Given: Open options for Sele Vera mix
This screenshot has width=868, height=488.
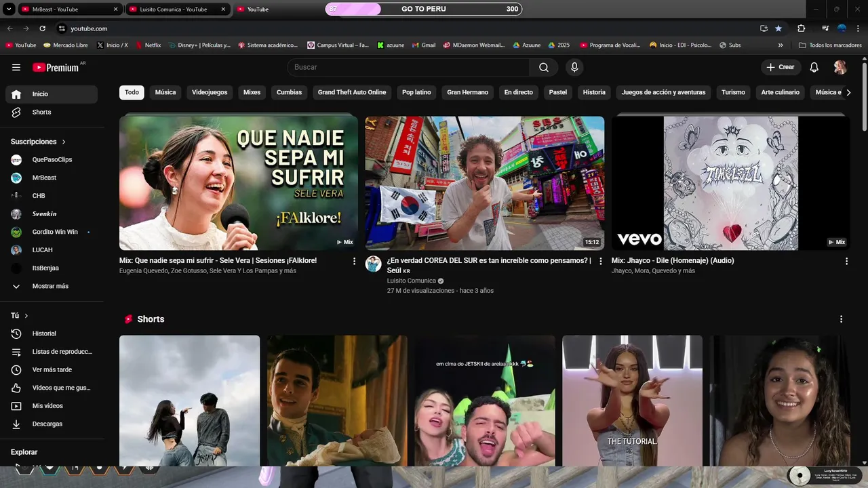Looking at the screenshot, I should (x=354, y=261).
